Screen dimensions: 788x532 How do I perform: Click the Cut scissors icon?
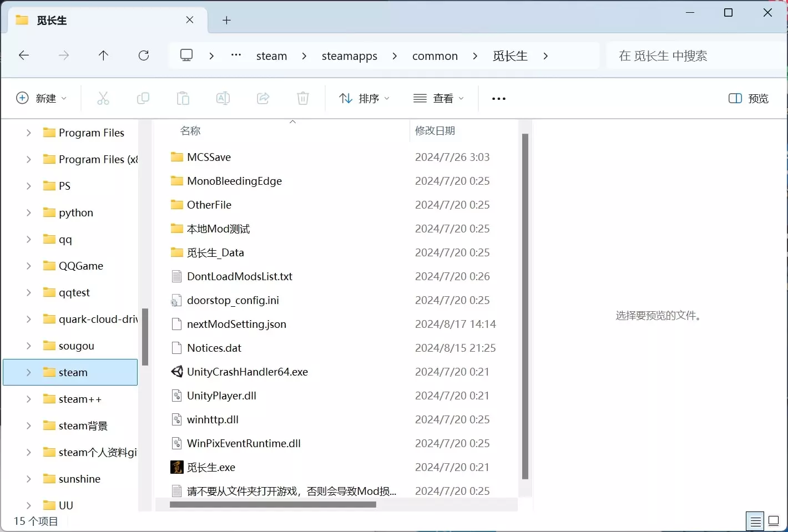coord(103,99)
